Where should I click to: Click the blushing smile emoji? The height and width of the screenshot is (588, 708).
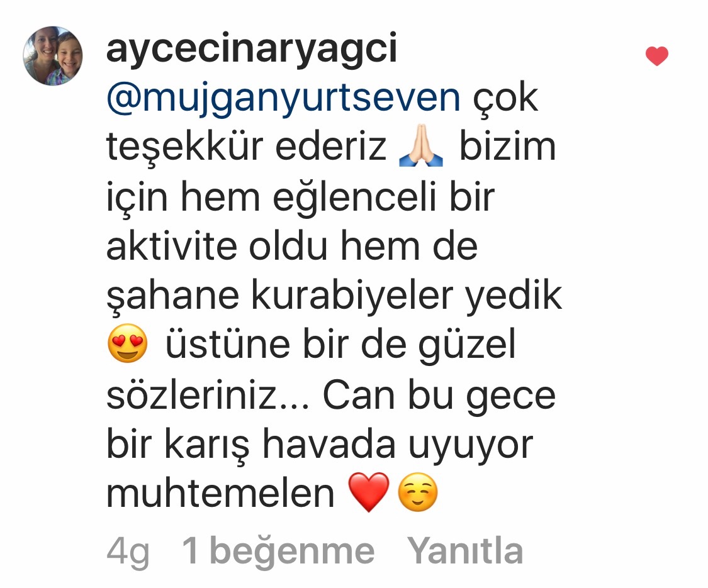click(x=418, y=492)
